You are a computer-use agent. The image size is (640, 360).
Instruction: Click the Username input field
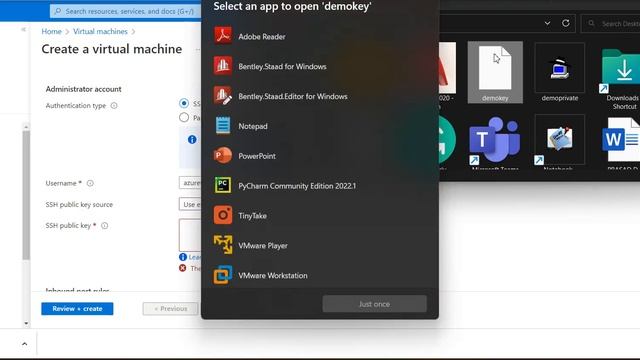coord(190,183)
